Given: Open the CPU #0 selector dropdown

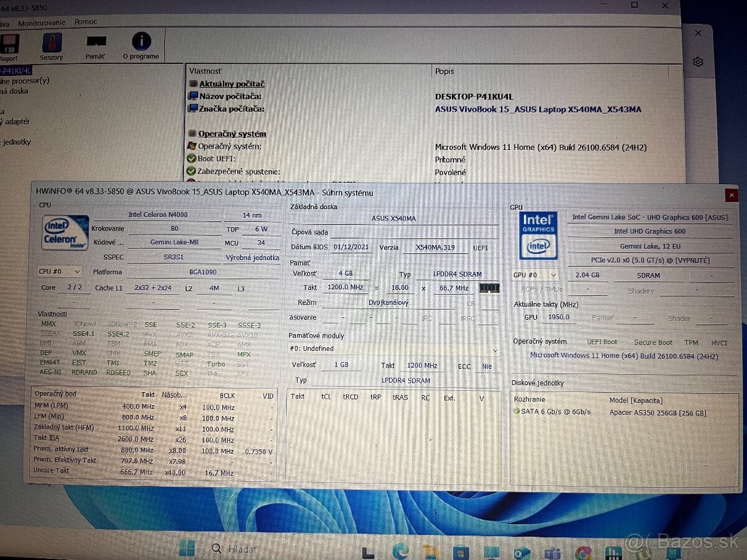Looking at the screenshot, I should point(60,271).
